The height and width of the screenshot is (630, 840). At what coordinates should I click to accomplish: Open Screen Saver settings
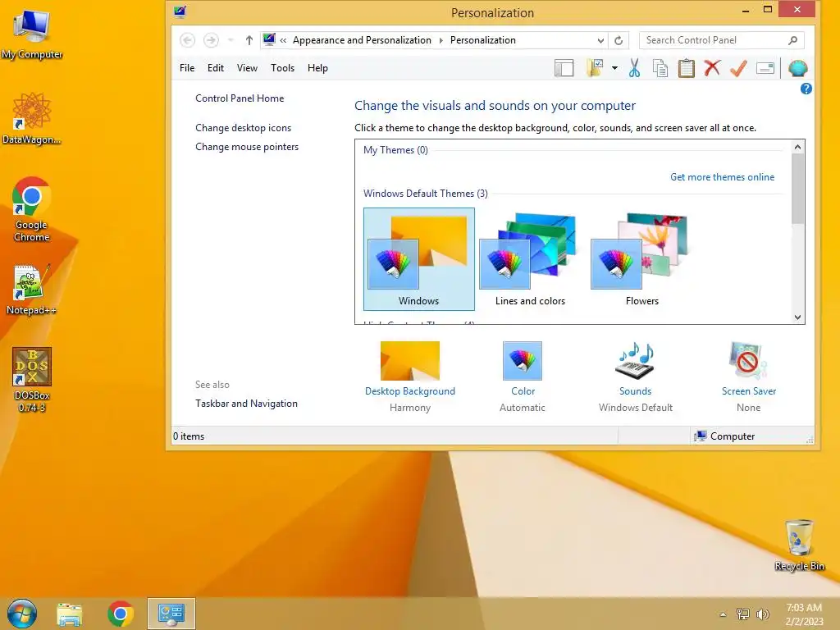point(748,377)
